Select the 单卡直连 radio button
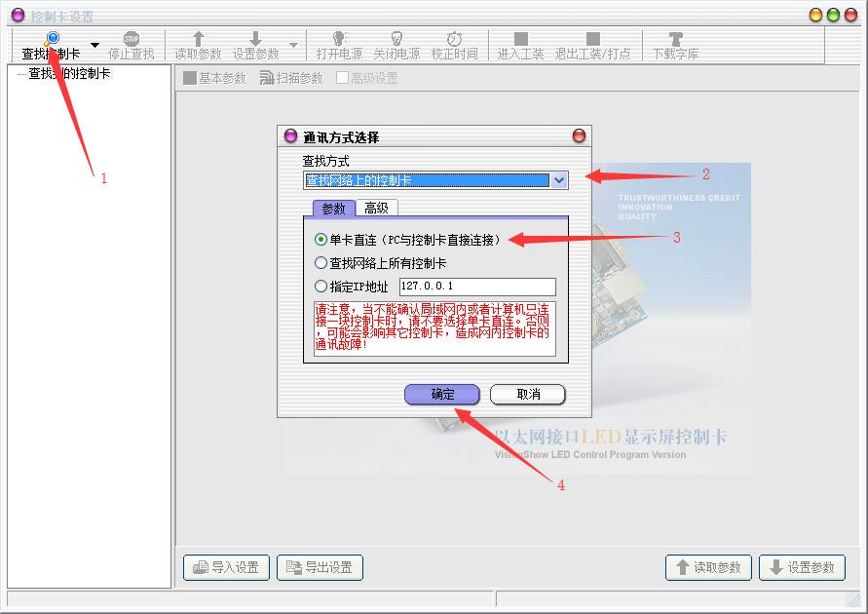 321,240
